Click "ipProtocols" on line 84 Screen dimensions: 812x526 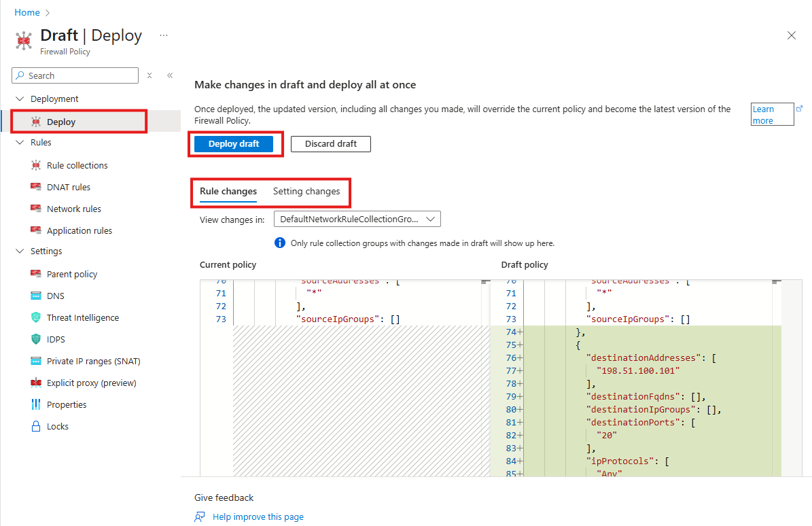620,461
